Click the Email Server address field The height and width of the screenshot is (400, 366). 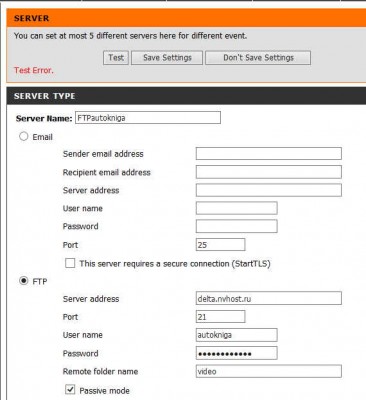pyautogui.click(x=269, y=190)
